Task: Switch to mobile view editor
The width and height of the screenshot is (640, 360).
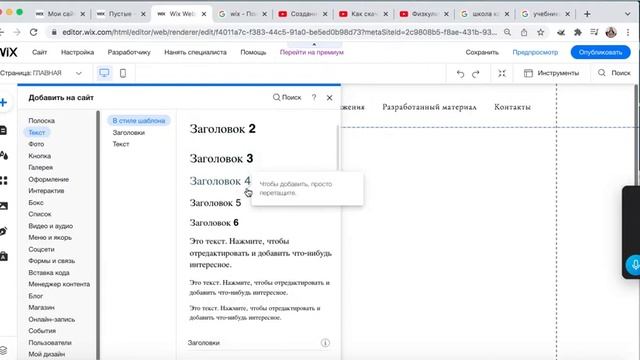Action: [x=123, y=73]
